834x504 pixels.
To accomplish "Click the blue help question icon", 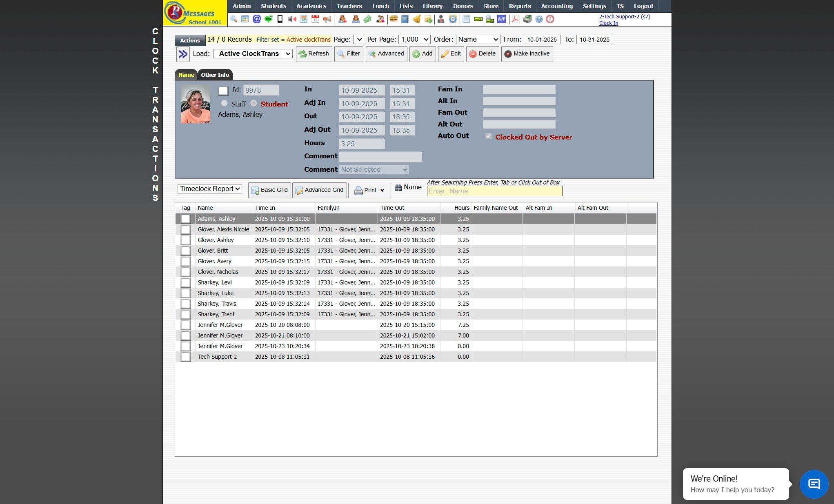I will tap(539, 19).
